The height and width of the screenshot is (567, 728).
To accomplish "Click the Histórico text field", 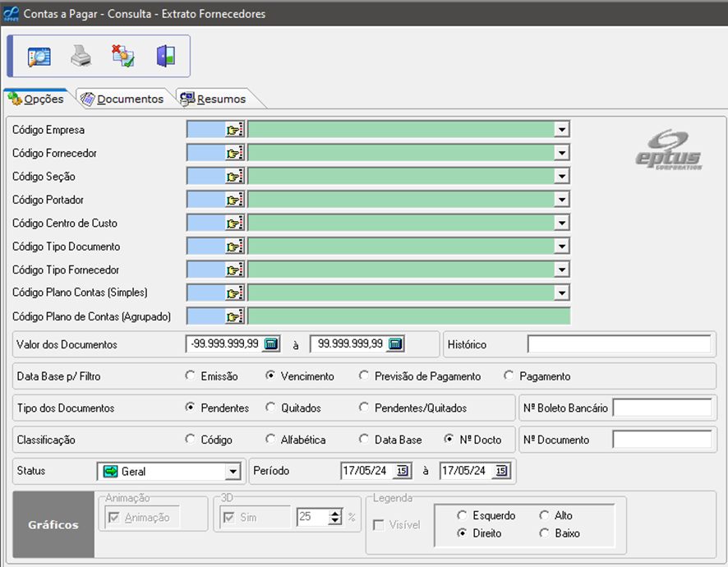I will click(x=619, y=344).
